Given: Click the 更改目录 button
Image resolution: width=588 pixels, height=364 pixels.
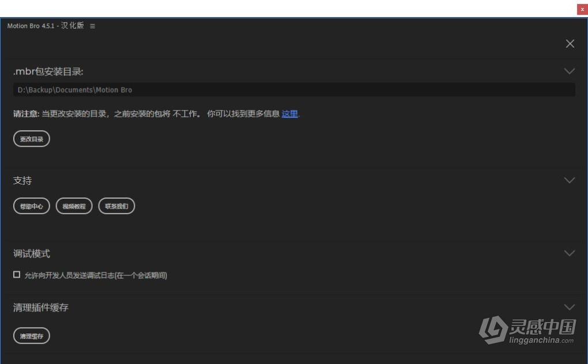Looking at the screenshot, I should tap(32, 139).
